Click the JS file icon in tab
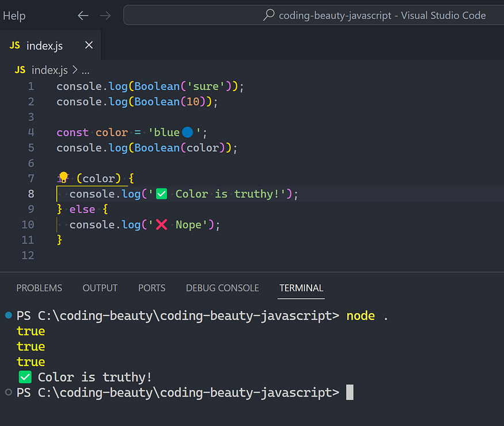The image size is (504, 426). tap(15, 46)
